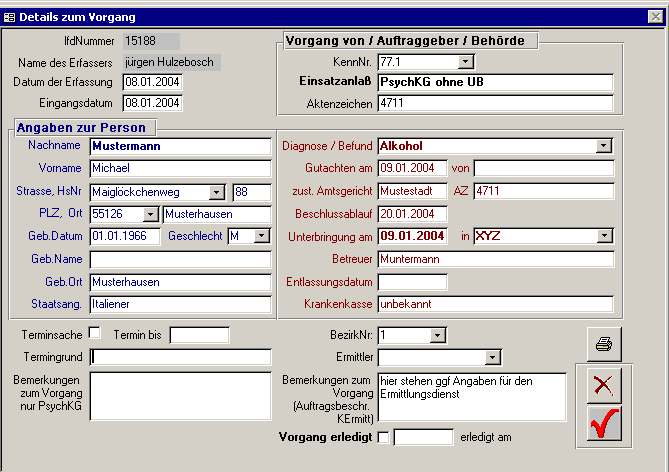
Task: Click the empty von field beside Gutachten
Action: click(544, 168)
